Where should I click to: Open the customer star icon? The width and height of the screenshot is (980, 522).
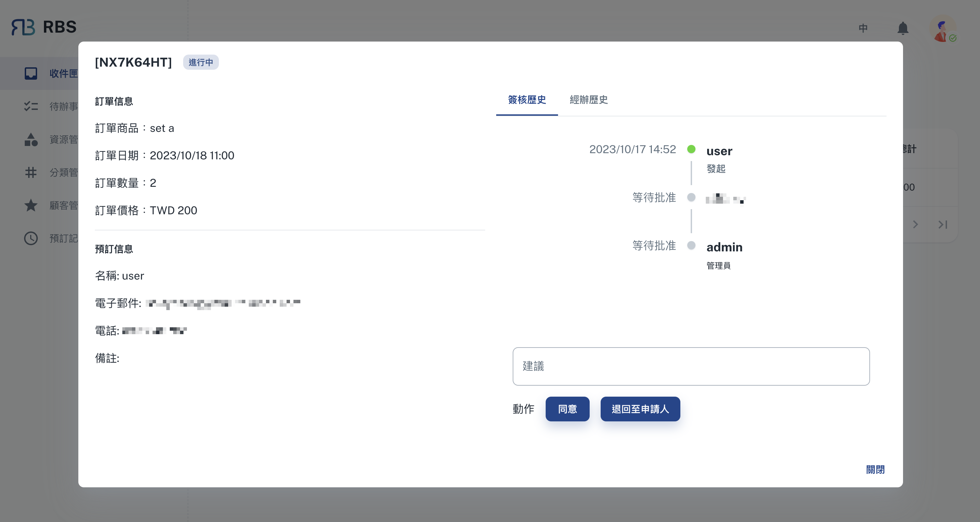[31, 205]
